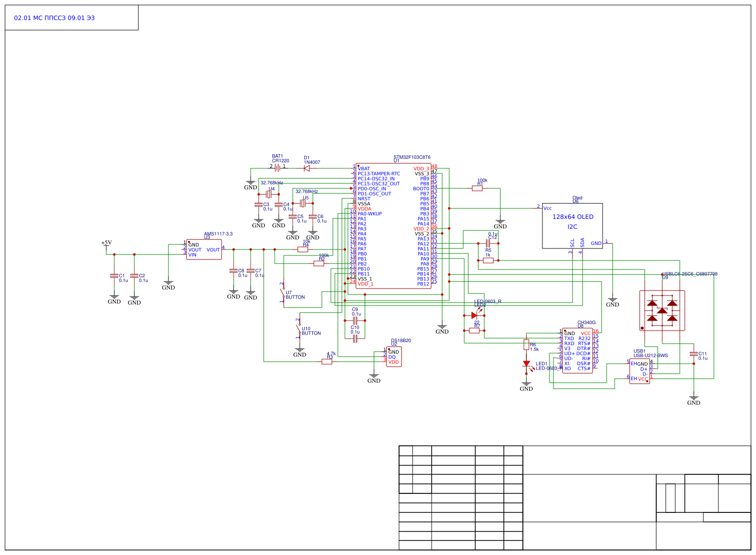Select the BAT1 CR1220 battery symbol

click(277, 168)
